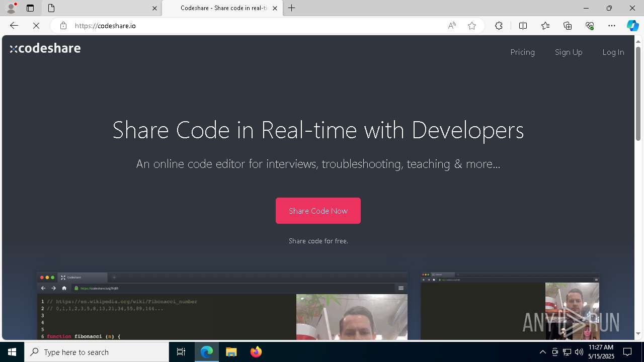Open the Copilot sidebar
Image resolution: width=644 pixels, height=362 pixels.
click(x=632, y=26)
